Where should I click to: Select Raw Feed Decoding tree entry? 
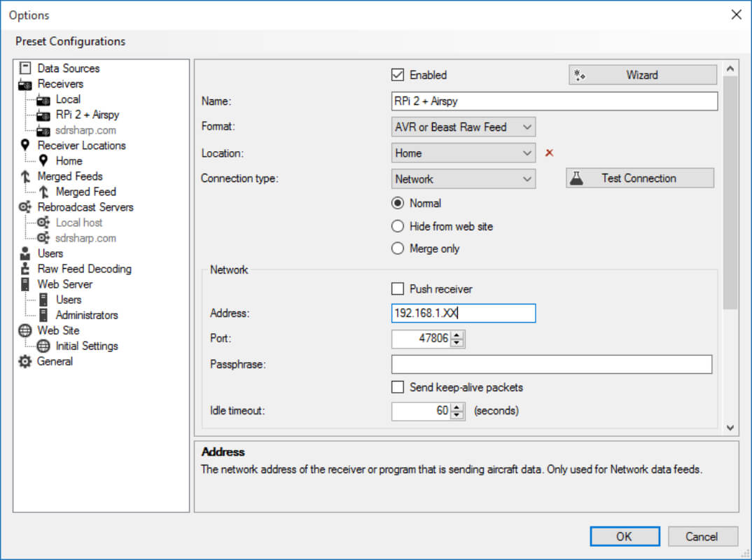pos(85,269)
